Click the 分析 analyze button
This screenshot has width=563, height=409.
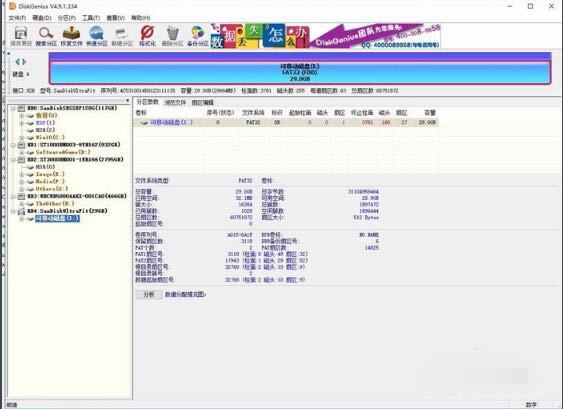coord(149,294)
